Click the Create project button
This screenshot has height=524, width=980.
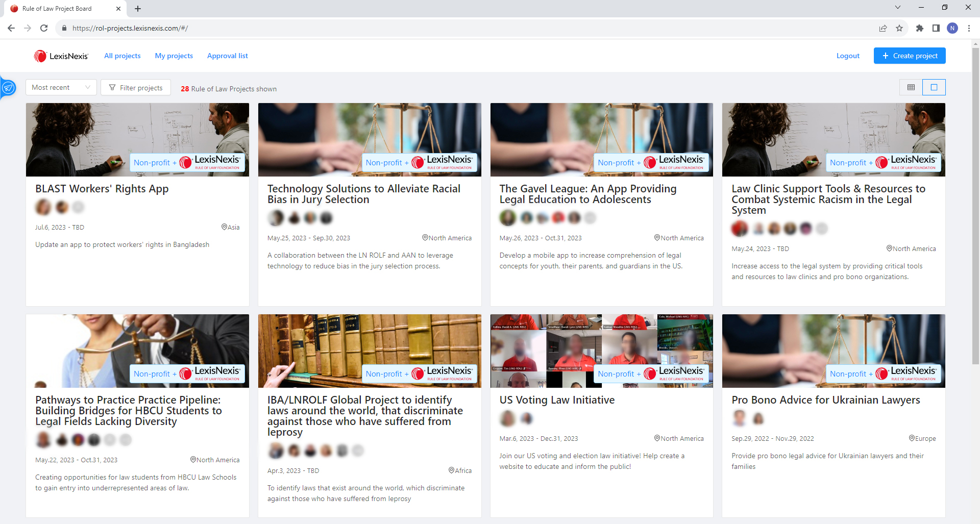point(910,56)
